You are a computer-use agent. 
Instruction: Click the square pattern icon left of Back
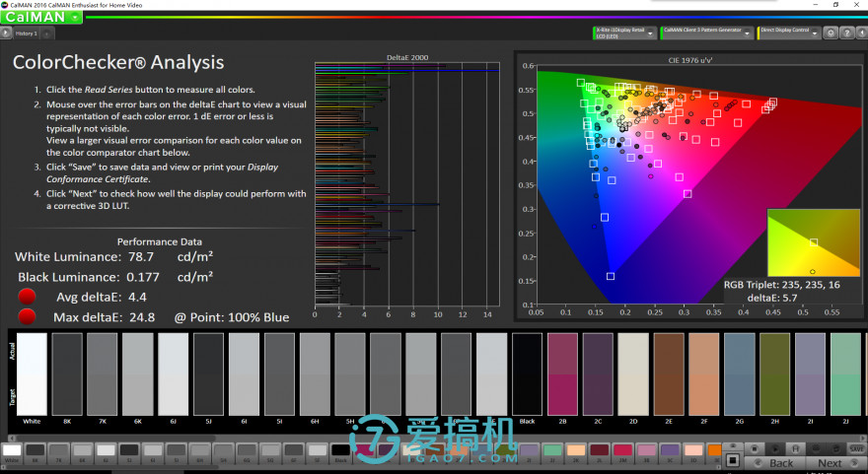(732, 461)
